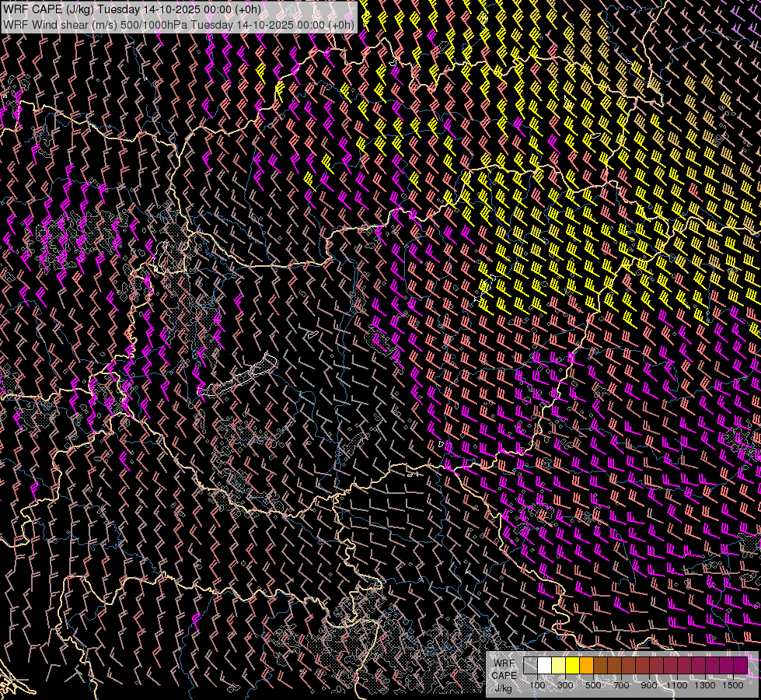Click the elongated Lake Balaton outline
This screenshot has width=761, height=700.
241,377
